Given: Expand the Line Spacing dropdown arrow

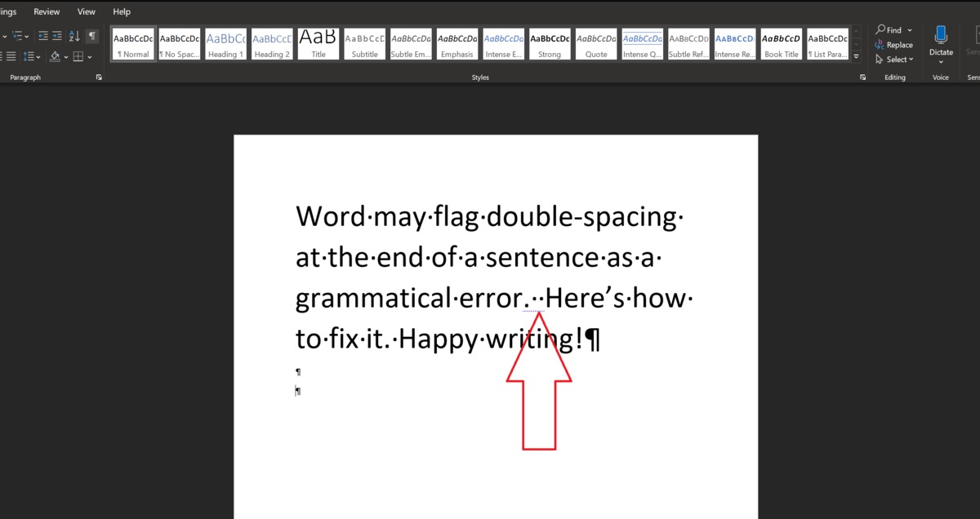Looking at the screenshot, I should click(x=39, y=56).
